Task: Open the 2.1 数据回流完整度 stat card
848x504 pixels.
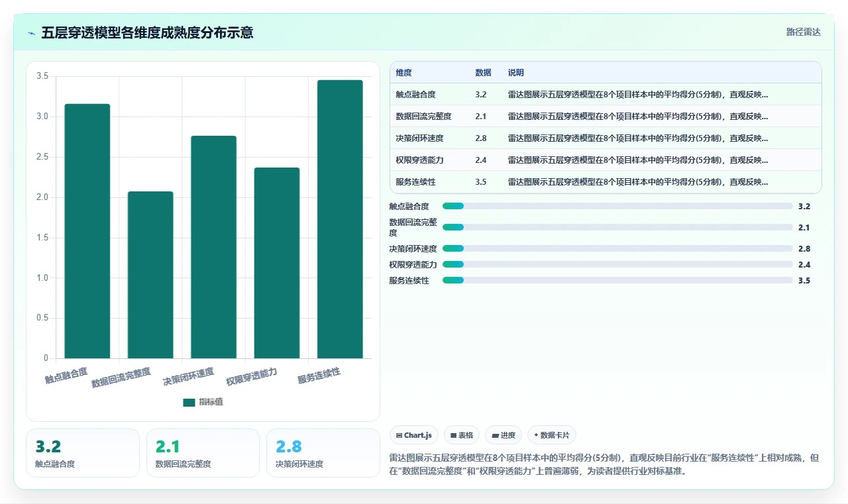Action: [x=203, y=453]
